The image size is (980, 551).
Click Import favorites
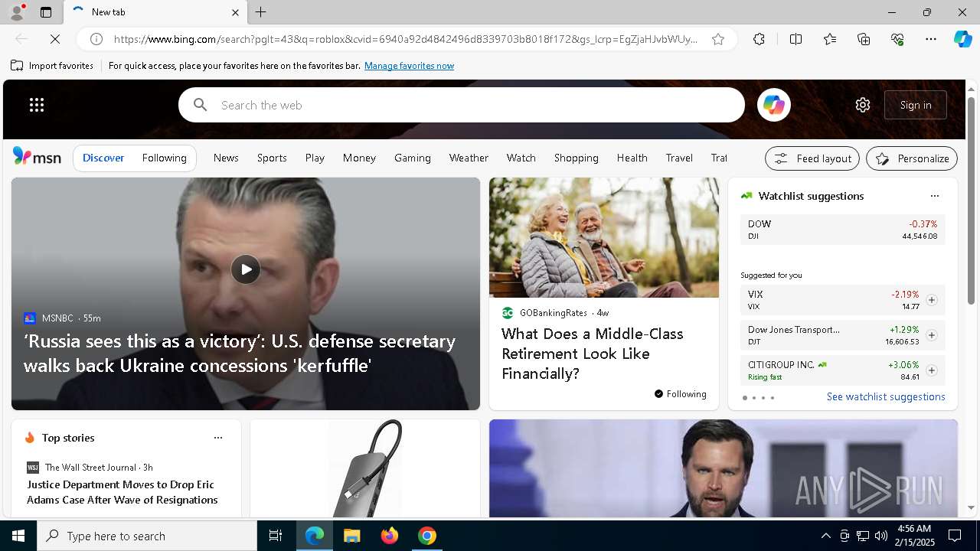click(x=52, y=66)
